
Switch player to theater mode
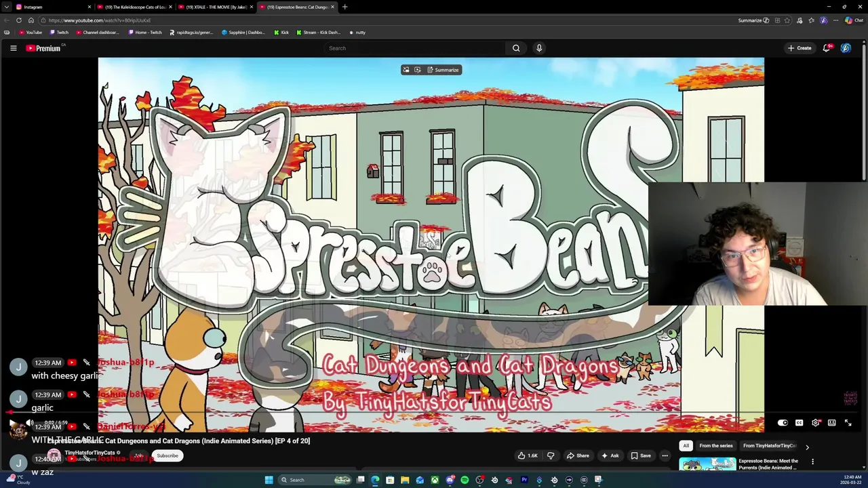832,423
